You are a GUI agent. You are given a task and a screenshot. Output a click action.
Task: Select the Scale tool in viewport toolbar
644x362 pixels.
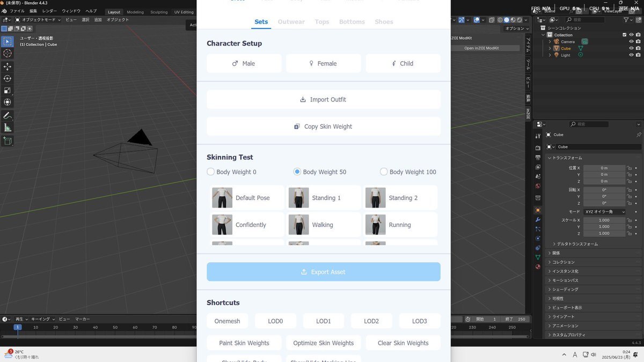8,90
